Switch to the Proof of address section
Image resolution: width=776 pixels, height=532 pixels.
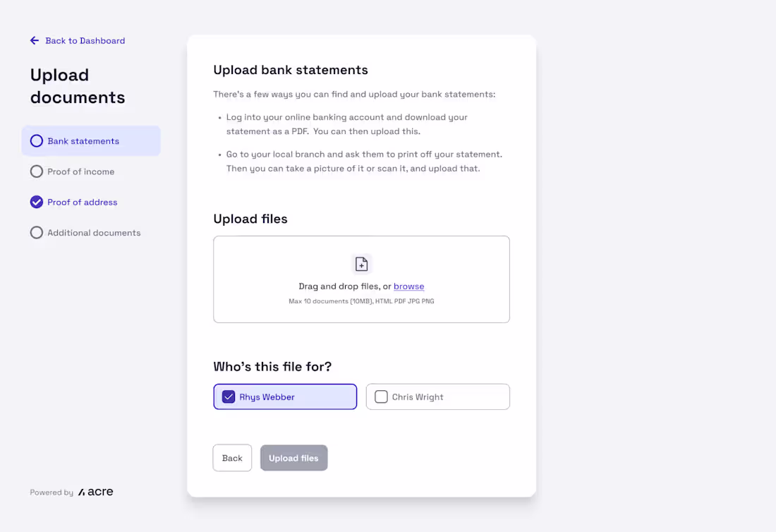(83, 202)
